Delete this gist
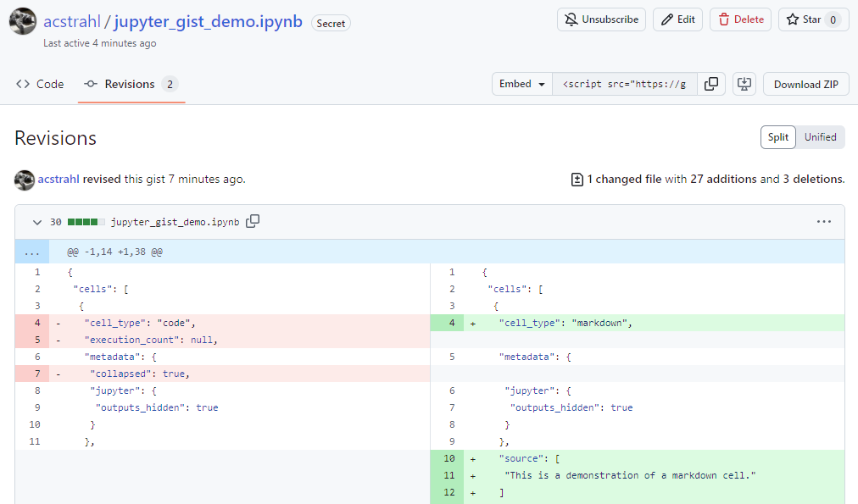Screen dimensions: 858x504 (740, 19)
